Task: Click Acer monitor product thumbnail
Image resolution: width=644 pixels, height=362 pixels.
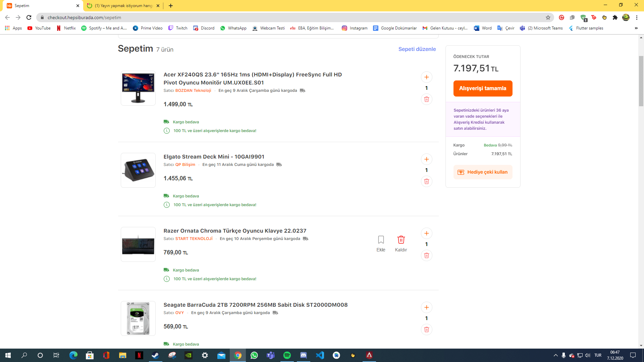Action: (x=138, y=88)
